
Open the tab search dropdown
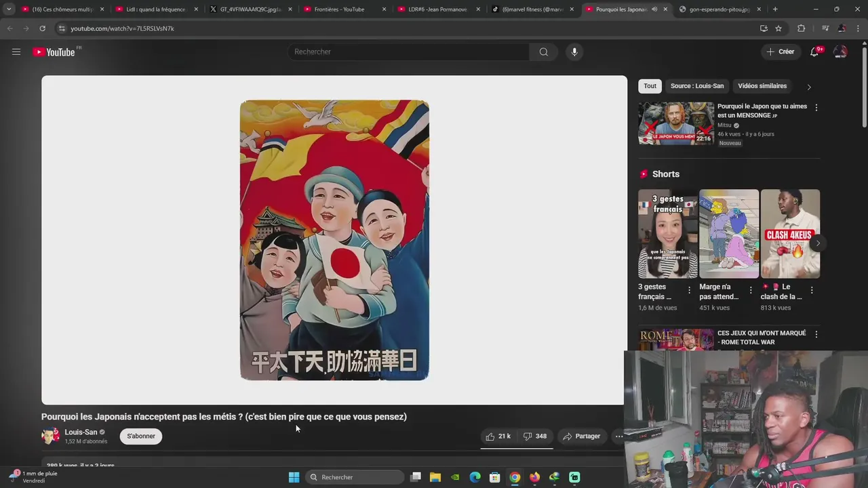click(9, 9)
